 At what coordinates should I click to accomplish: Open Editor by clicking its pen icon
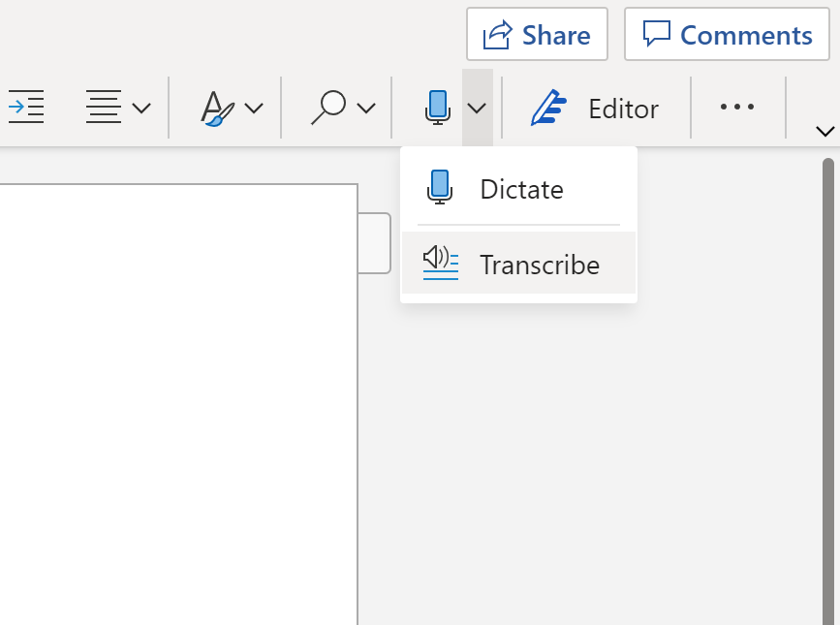click(x=548, y=108)
